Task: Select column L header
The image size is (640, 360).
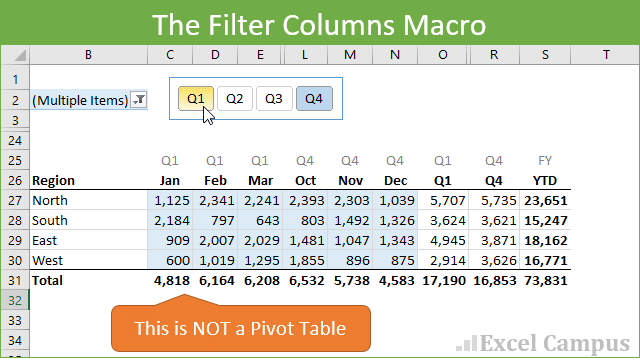Action: pyautogui.click(x=305, y=55)
